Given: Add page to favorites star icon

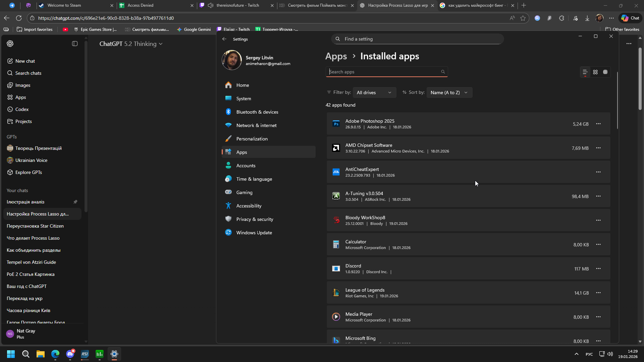Looking at the screenshot, I should click(x=523, y=18).
